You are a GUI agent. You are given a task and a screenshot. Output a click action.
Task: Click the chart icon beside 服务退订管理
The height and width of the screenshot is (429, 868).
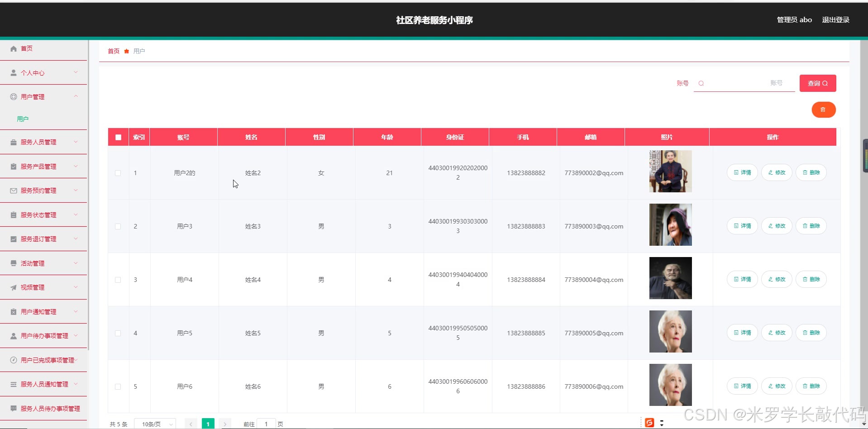click(x=14, y=239)
